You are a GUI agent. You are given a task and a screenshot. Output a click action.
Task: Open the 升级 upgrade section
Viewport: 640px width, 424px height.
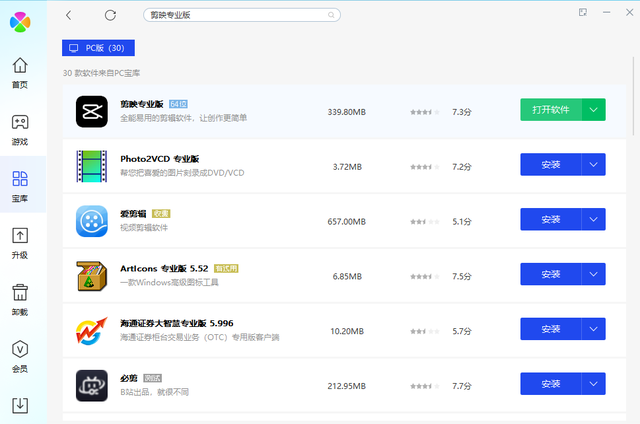pyautogui.click(x=20, y=243)
